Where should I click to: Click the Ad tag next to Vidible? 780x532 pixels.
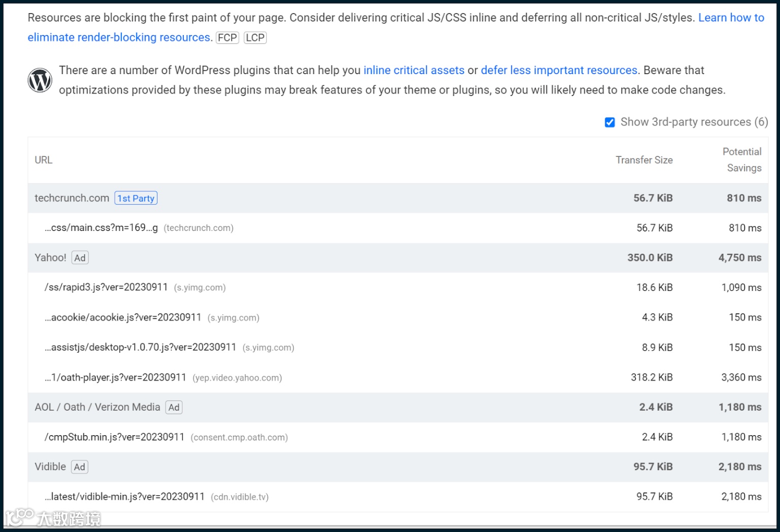[x=80, y=467]
